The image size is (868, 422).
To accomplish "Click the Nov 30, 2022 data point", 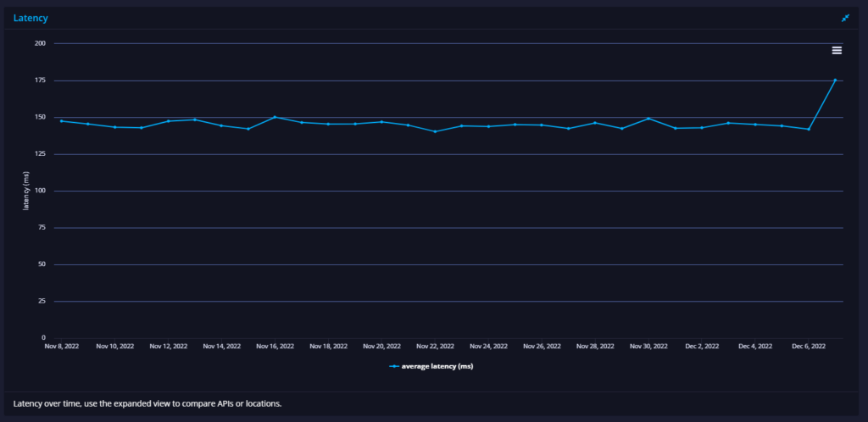I will [x=648, y=119].
